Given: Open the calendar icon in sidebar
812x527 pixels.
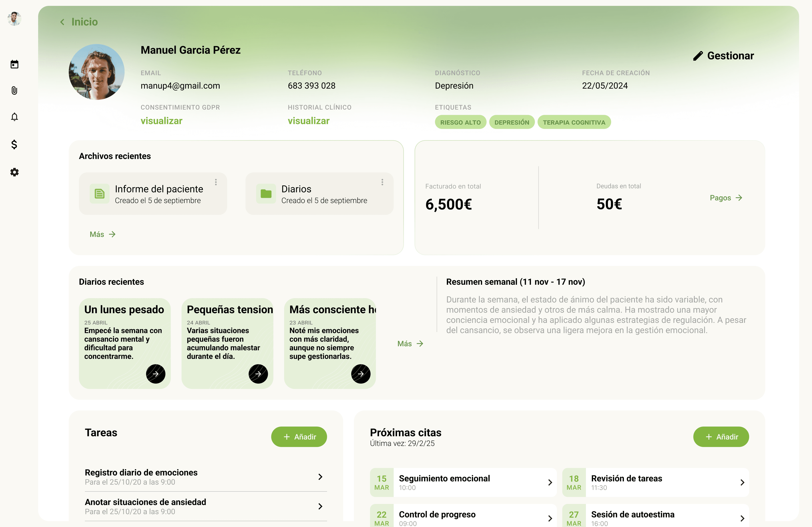Looking at the screenshot, I should (14, 64).
